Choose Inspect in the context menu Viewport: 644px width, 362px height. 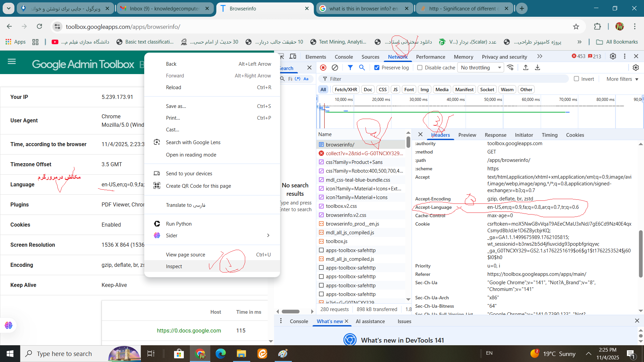coord(174,266)
